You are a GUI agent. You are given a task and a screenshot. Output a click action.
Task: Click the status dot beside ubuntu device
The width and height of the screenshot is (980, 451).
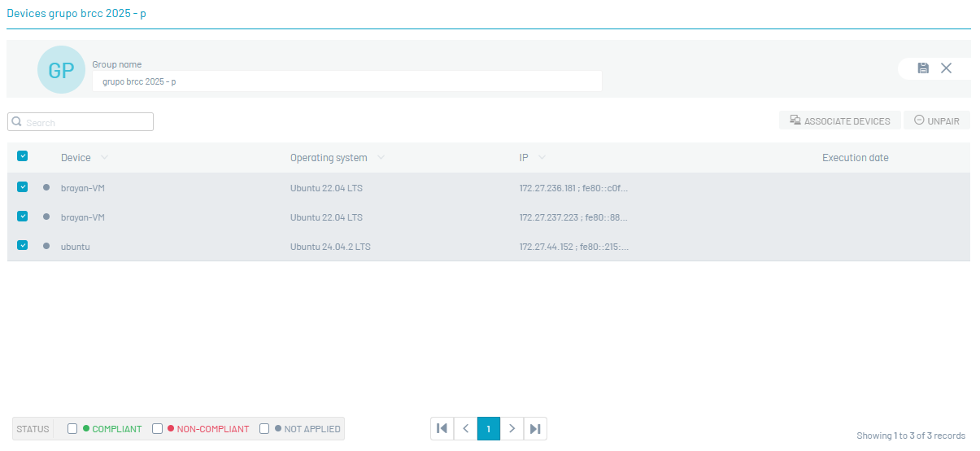click(x=46, y=246)
